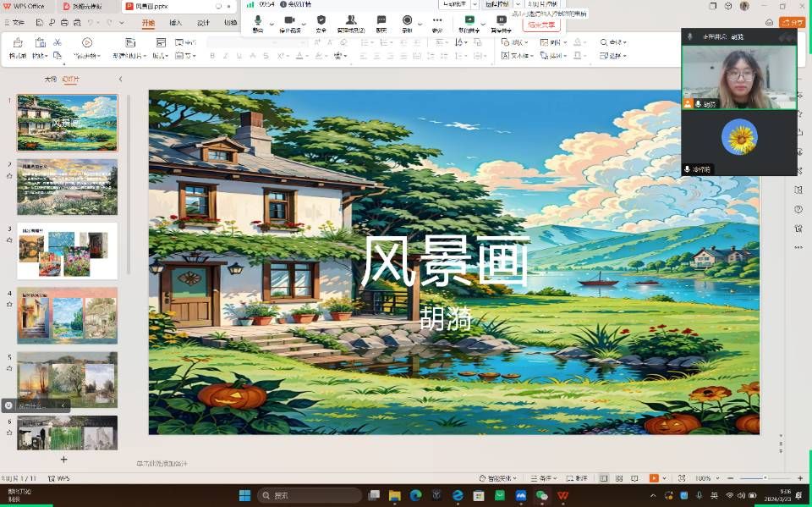Toggle the meeting camera video
This screenshot has width=812, height=507.
pyautogui.click(x=289, y=19)
